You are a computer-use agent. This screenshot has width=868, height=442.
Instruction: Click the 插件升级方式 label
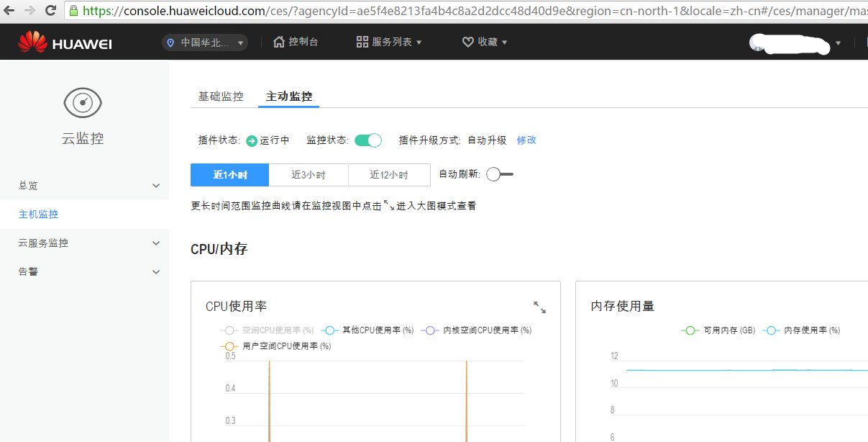click(x=429, y=140)
